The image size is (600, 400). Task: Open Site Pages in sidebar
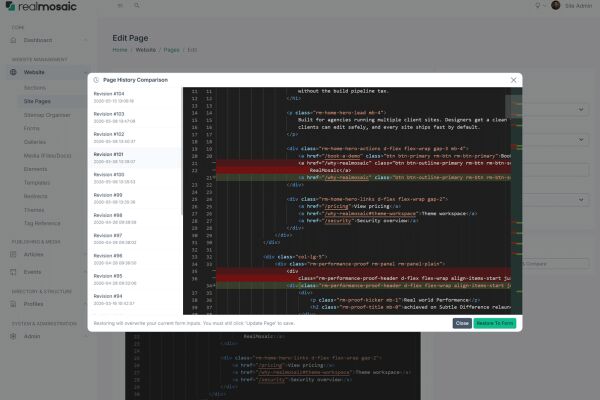pos(37,101)
